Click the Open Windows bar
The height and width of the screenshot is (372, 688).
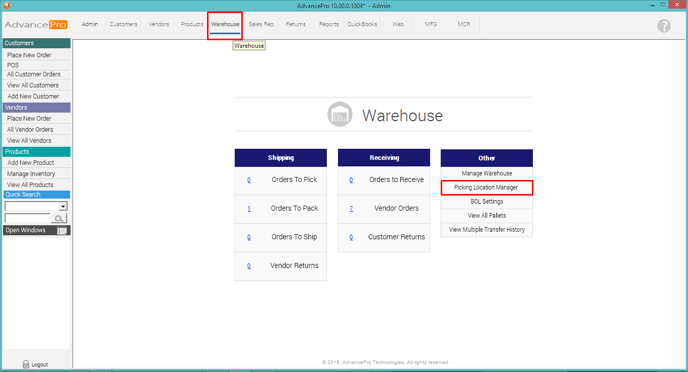pos(36,230)
